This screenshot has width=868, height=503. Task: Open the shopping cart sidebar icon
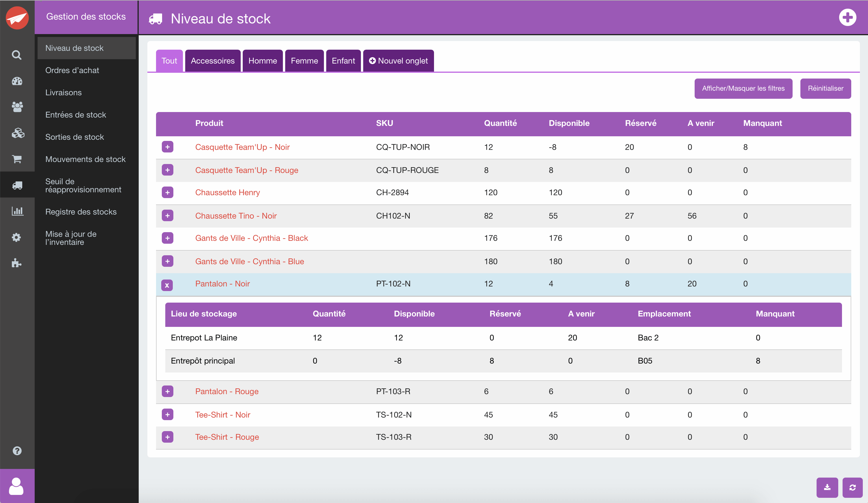click(x=17, y=159)
